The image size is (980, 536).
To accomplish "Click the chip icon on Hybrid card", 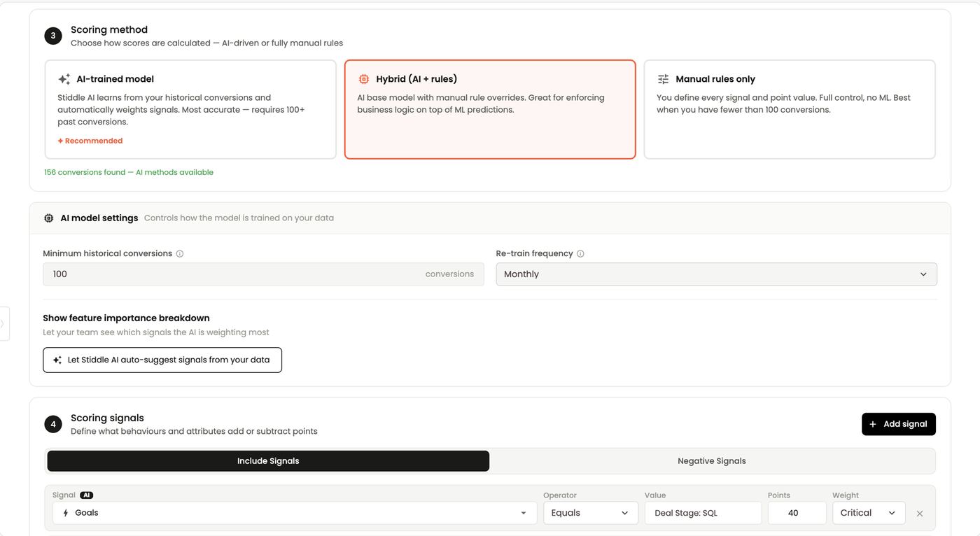I will coord(363,79).
